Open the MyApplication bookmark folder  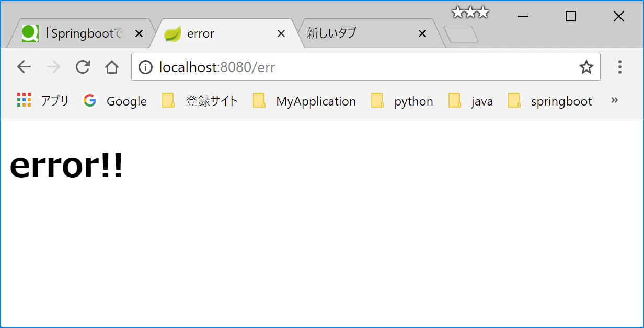(x=305, y=101)
